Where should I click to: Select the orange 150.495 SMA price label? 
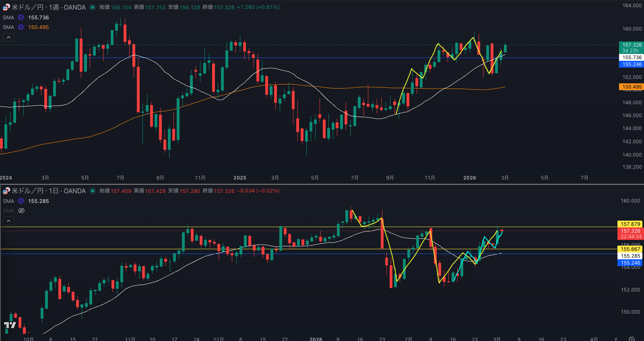click(632, 87)
